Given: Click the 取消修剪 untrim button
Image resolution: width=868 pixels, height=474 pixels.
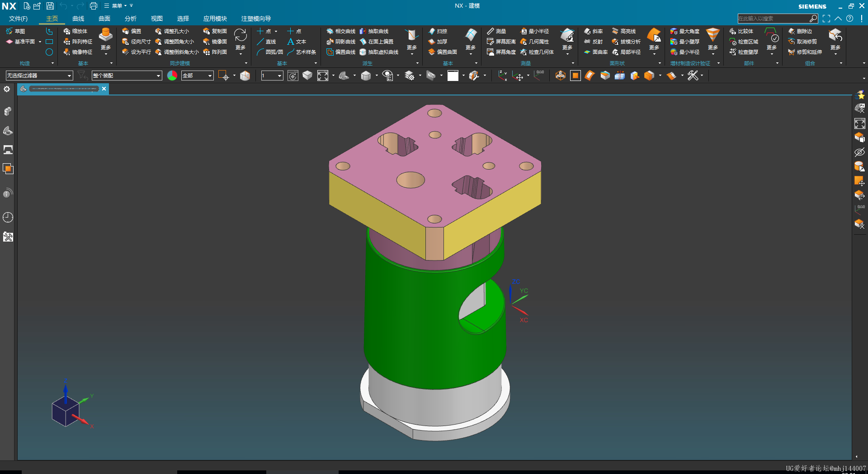Looking at the screenshot, I should pyautogui.click(x=802, y=42).
